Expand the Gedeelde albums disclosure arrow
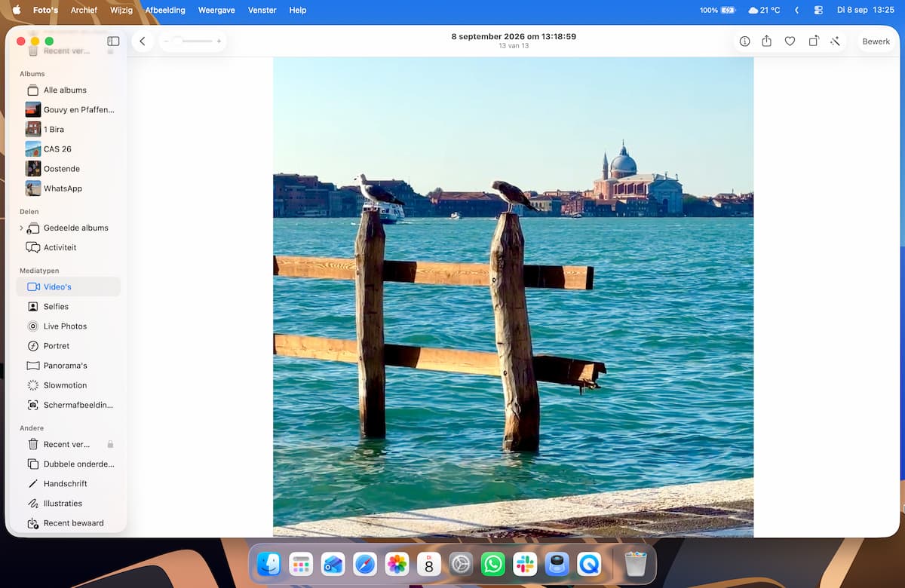This screenshot has width=905, height=588. point(21,228)
